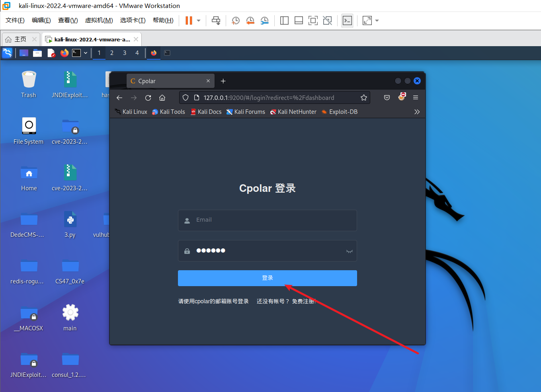Launch terminal emulator from Kali panel
Image resolution: width=541 pixels, height=392 pixels.
[76, 53]
